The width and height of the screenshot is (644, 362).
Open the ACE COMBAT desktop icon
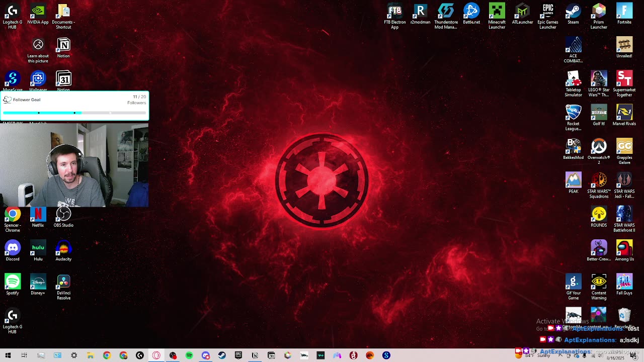[573, 50]
